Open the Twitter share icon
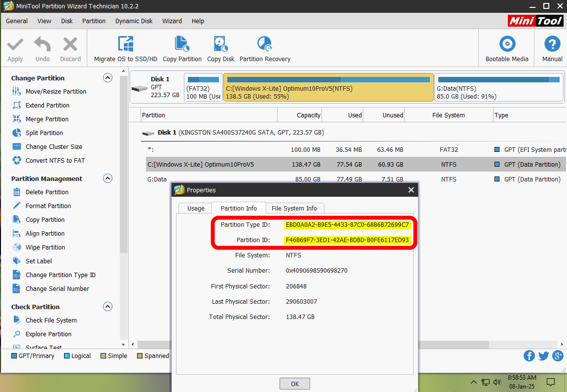567x392 pixels. click(x=543, y=356)
